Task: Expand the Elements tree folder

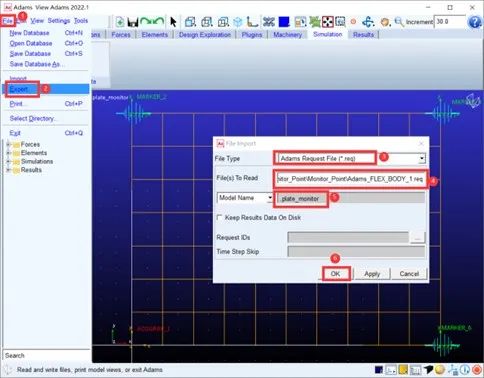Action: click(8, 153)
